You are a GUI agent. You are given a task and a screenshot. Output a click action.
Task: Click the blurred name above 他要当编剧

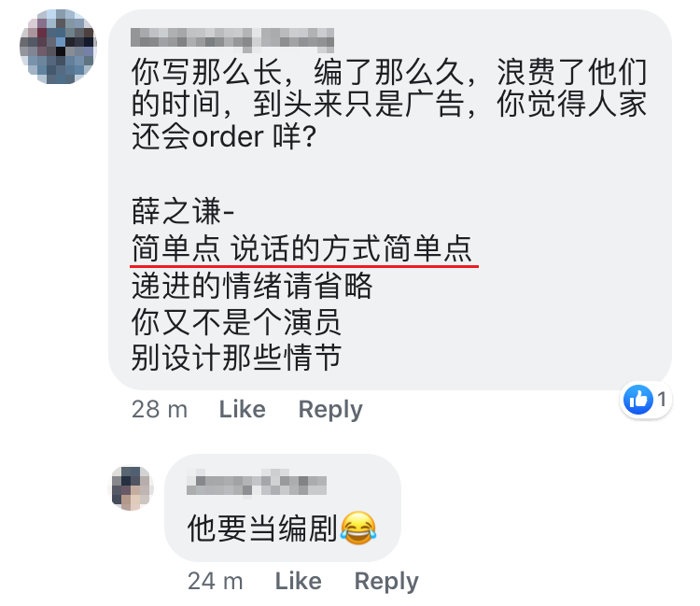tap(257, 483)
